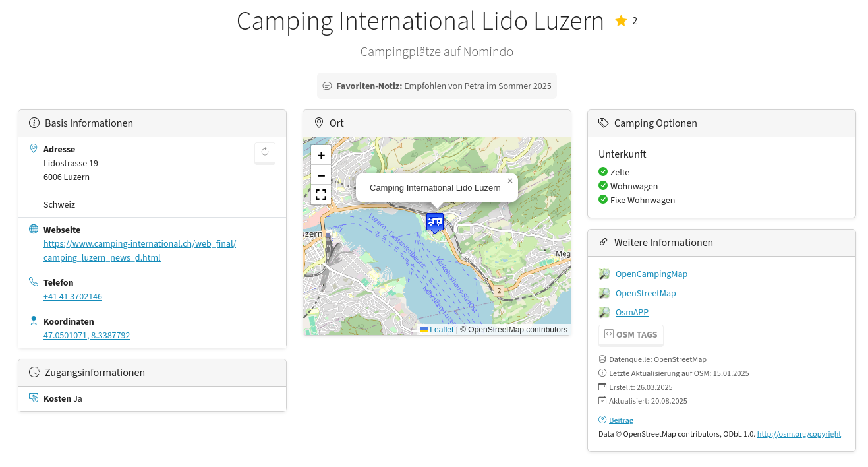868x467 pixels.
Task: Click the OpenStreetMap contributors map attribution
Action: pos(513,330)
